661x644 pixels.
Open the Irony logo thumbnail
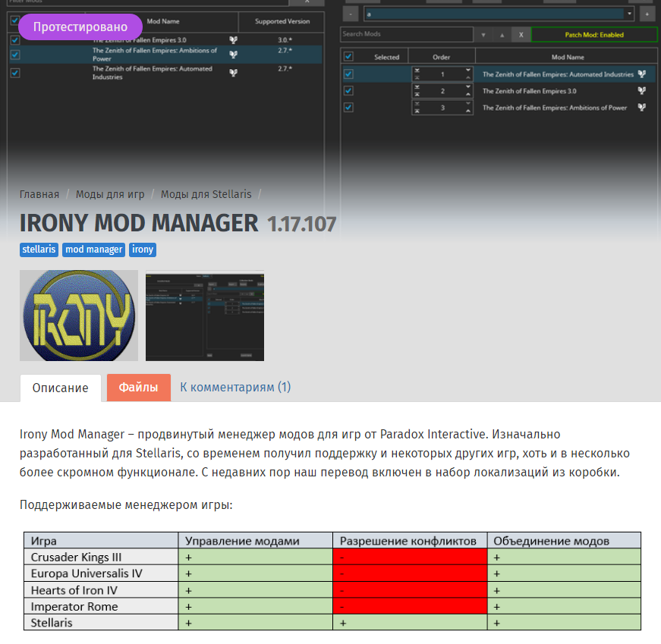click(79, 316)
